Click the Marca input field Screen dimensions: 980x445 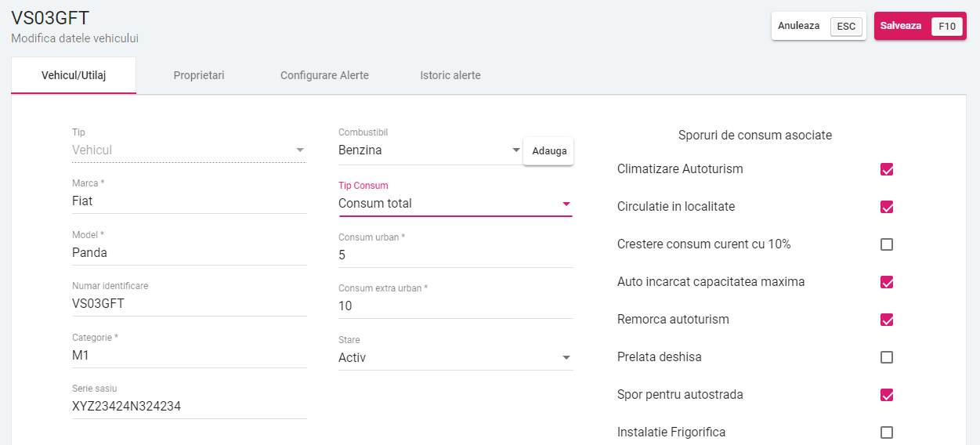pyautogui.click(x=188, y=201)
